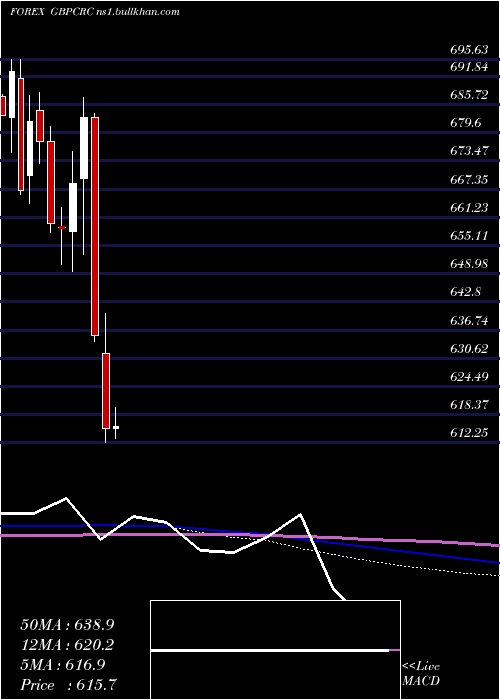Click the 685.72 price level label
The image size is (500, 700).
click(x=468, y=95)
